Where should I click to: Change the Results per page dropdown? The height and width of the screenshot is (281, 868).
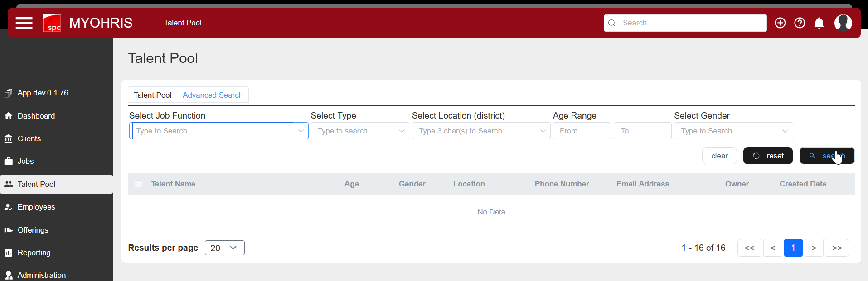point(224,248)
